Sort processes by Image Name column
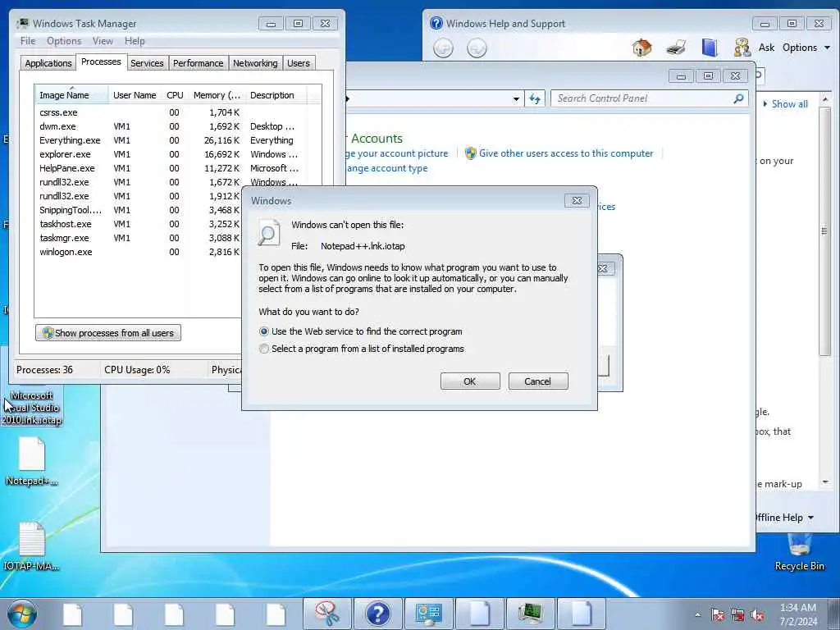840x630 pixels. pos(72,95)
